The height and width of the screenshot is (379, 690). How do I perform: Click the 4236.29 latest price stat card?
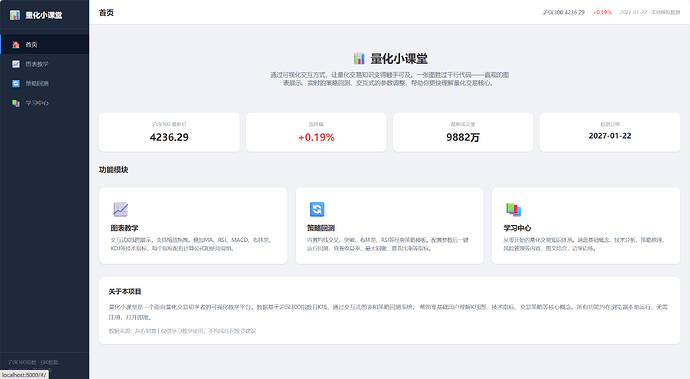pyautogui.click(x=169, y=132)
